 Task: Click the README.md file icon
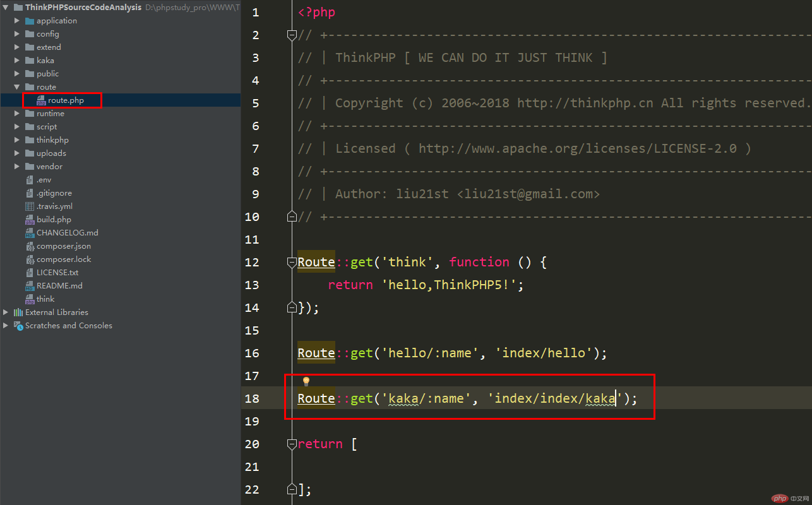[30, 286]
